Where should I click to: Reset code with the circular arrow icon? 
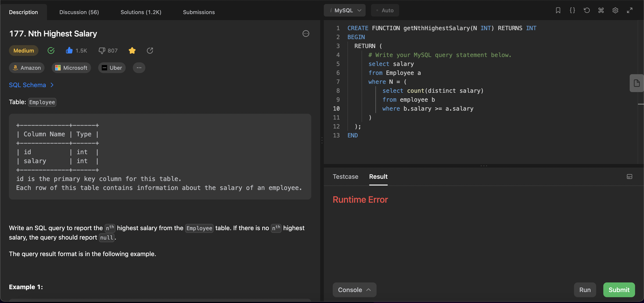coord(587,10)
